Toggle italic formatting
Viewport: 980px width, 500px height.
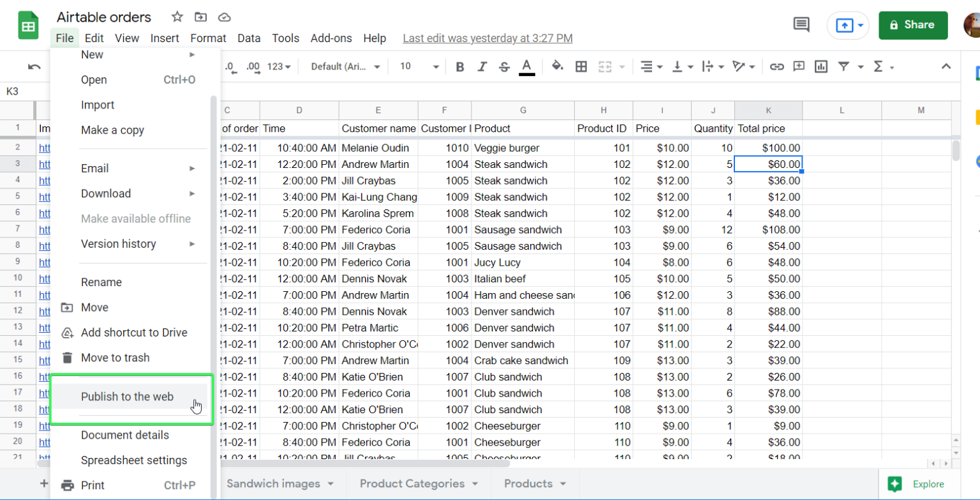482,66
